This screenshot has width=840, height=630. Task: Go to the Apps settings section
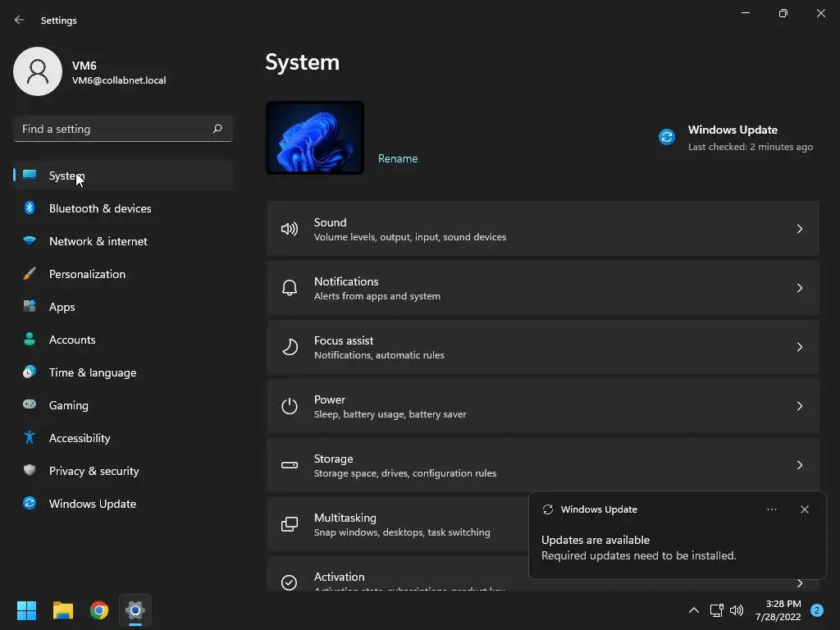coord(62,307)
